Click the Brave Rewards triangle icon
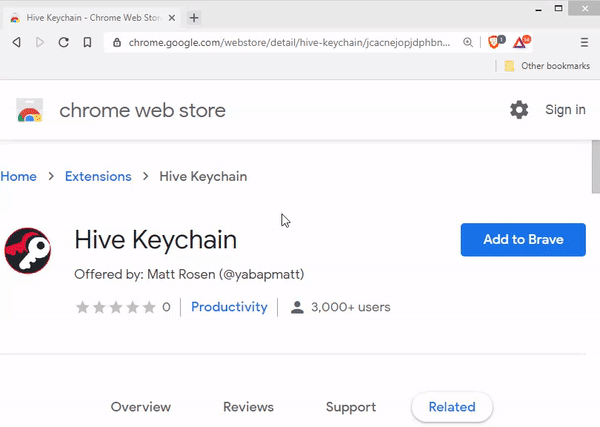Screen dimensions: 600x427 tap(521, 42)
